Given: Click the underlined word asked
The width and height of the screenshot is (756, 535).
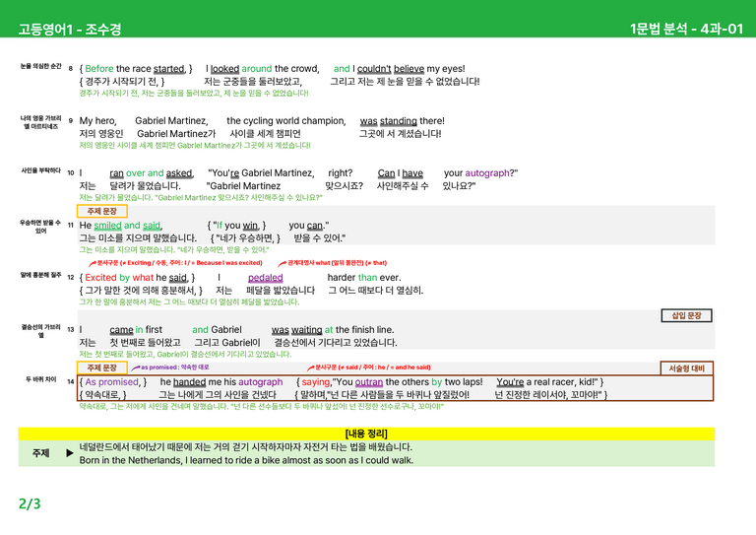Looking at the screenshot, I should point(179,172).
